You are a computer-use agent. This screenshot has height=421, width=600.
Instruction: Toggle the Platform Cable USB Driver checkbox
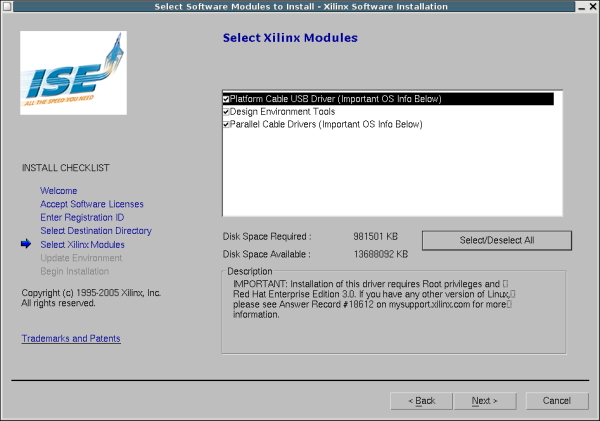tap(227, 100)
